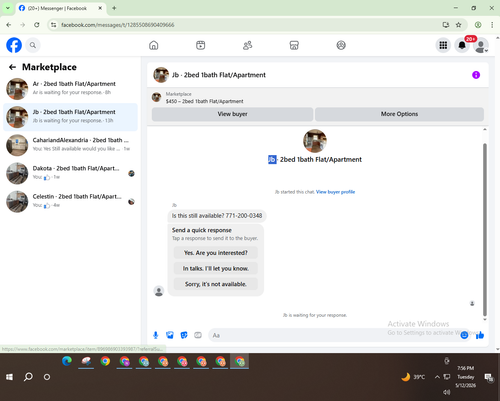
Task: Go back with the browser back arrow
Action: [9, 25]
